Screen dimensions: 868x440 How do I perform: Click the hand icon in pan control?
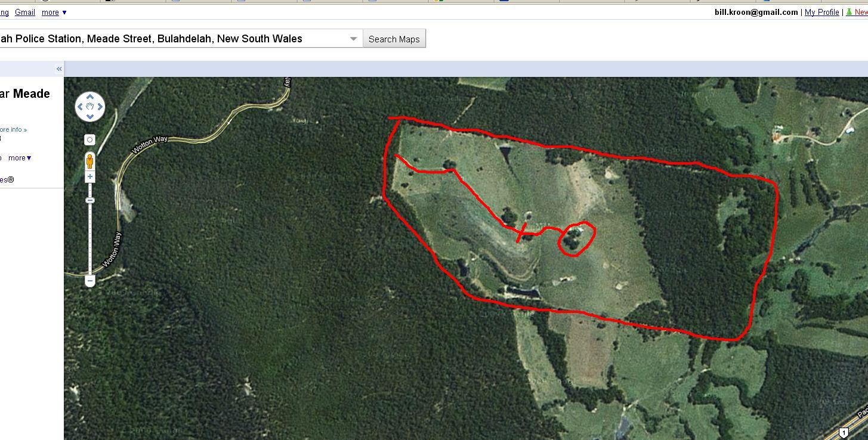coord(90,107)
